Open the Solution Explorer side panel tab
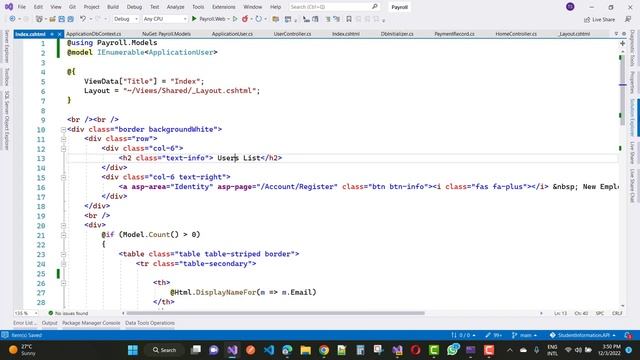The image size is (640, 360). click(x=633, y=118)
